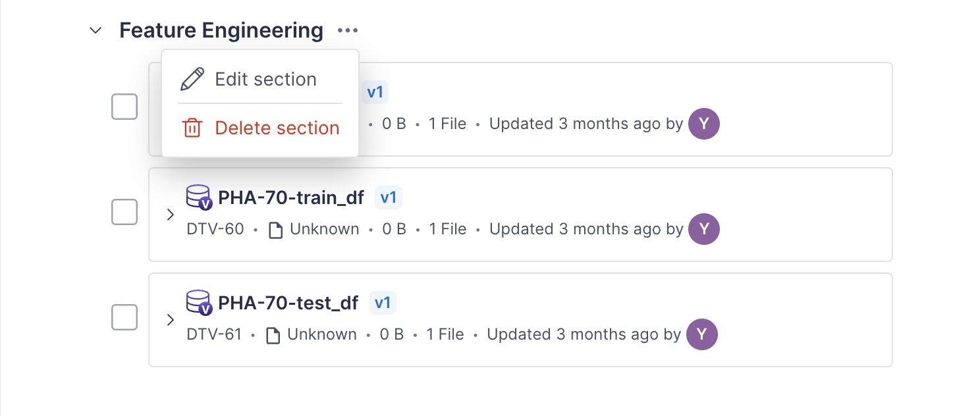The image size is (980, 416).
Task: Choose Edit section from the menu
Action: (265, 80)
